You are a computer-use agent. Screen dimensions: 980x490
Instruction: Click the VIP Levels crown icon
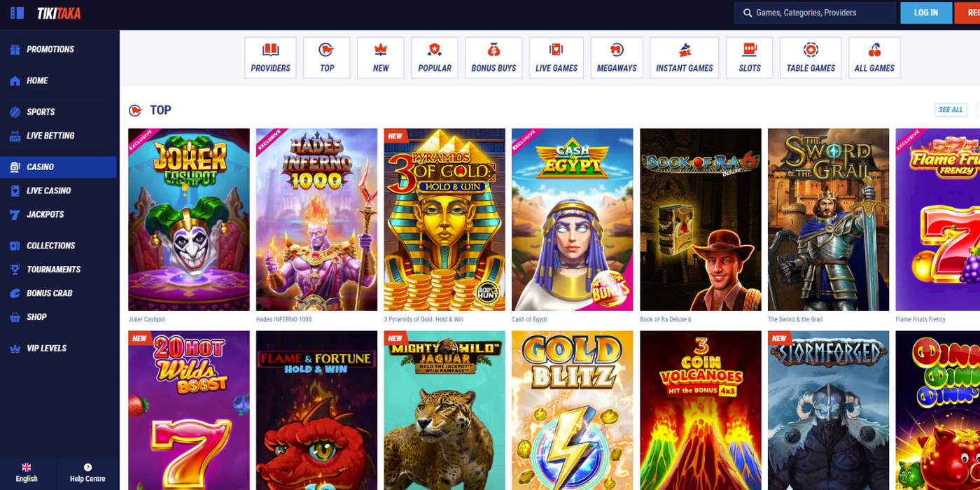tap(15, 349)
